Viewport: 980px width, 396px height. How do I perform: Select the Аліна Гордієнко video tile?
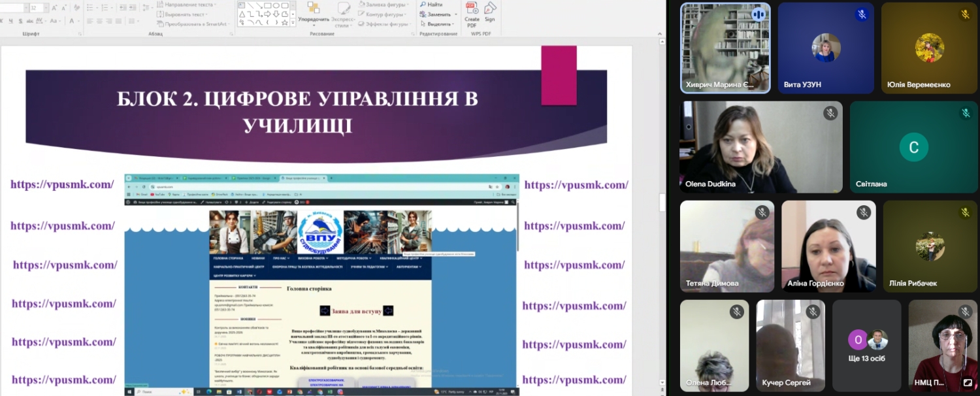pos(828,246)
